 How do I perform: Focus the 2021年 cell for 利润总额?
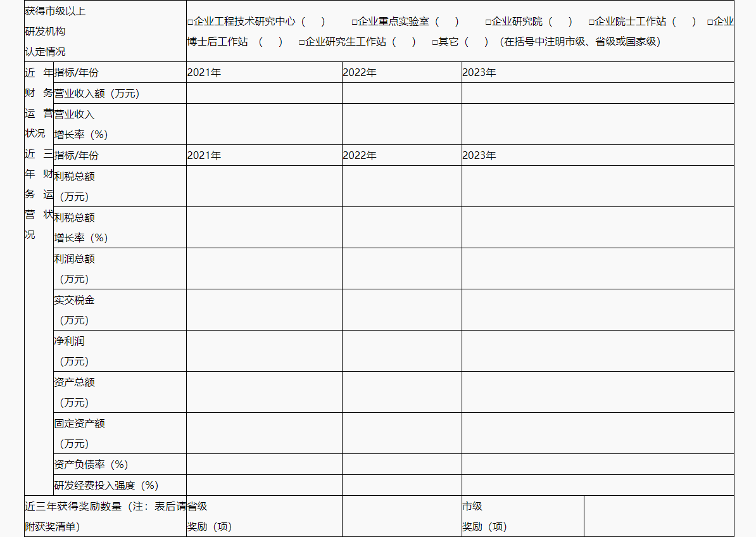pyautogui.click(x=264, y=268)
